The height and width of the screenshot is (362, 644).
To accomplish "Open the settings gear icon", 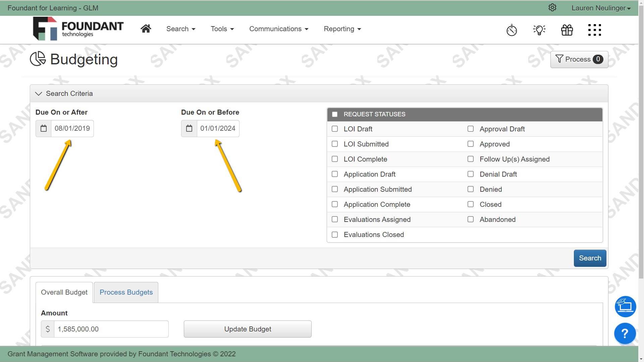I will [552, 7].
